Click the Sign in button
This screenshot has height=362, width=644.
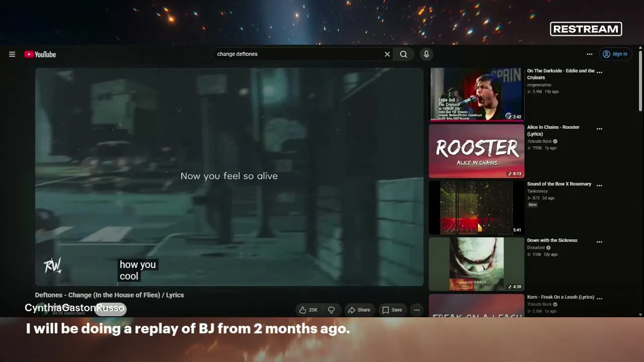616,54
